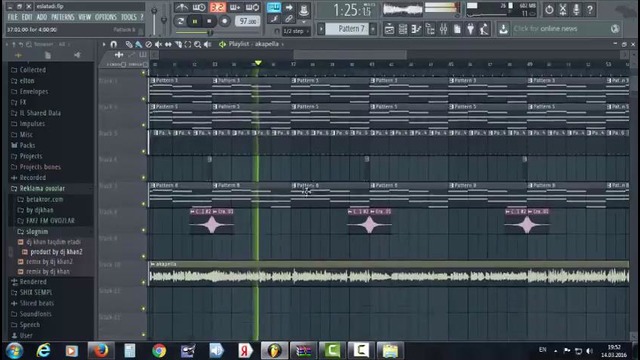Click the download content library icon
The height and width of the screenshot is (360, 640).
(x=503, y=29)
